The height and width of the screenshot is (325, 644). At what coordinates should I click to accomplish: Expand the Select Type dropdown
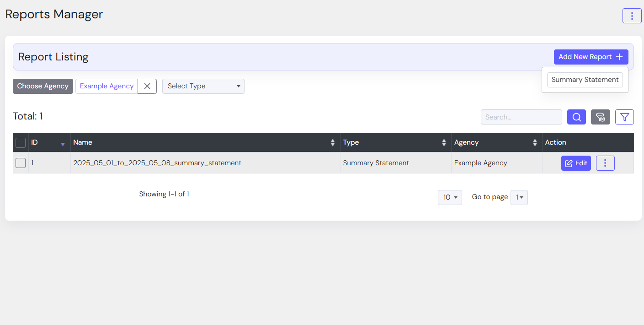pos(203,86)
